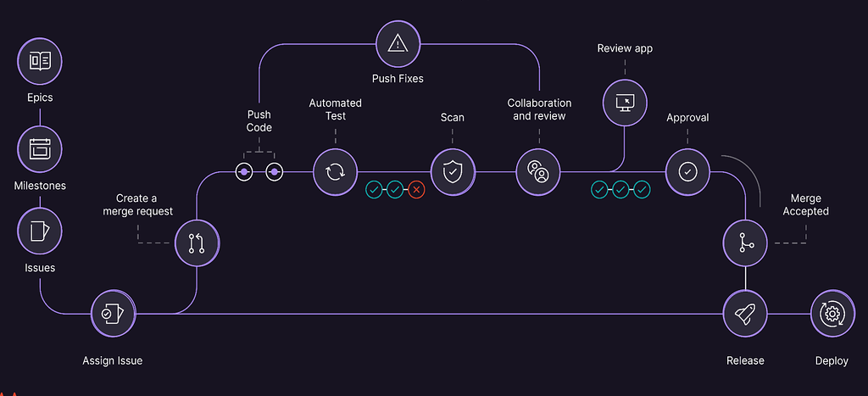Viewport: 868px width, 396px height.
Task: Click the Push Code label
Action: tap(259, 121)
